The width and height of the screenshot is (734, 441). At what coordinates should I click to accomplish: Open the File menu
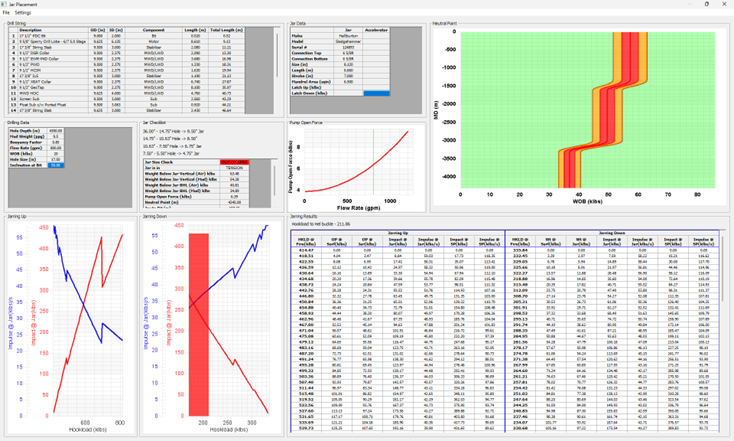6,13
